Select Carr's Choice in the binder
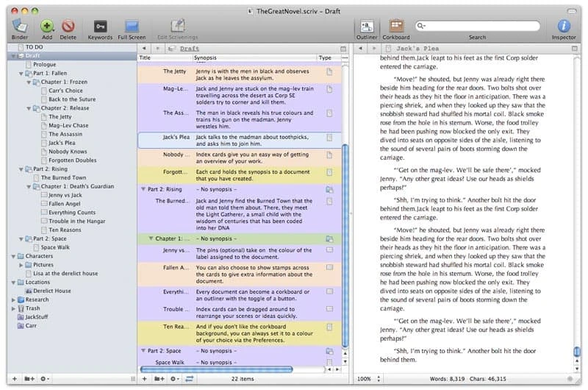Image resolution: width=588 pixels, height=390 pixels. [65, 91]
